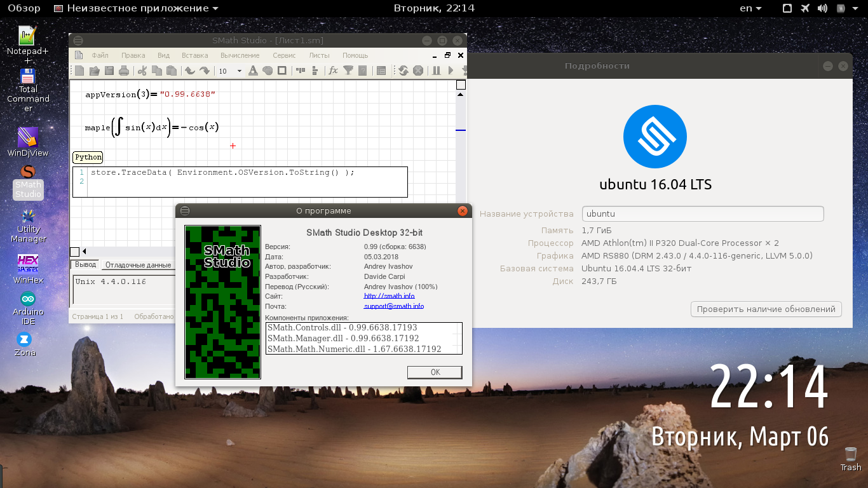Open the Вставка menu
The width and height of the screenshot is (868, 488).
tap(194, 55)
